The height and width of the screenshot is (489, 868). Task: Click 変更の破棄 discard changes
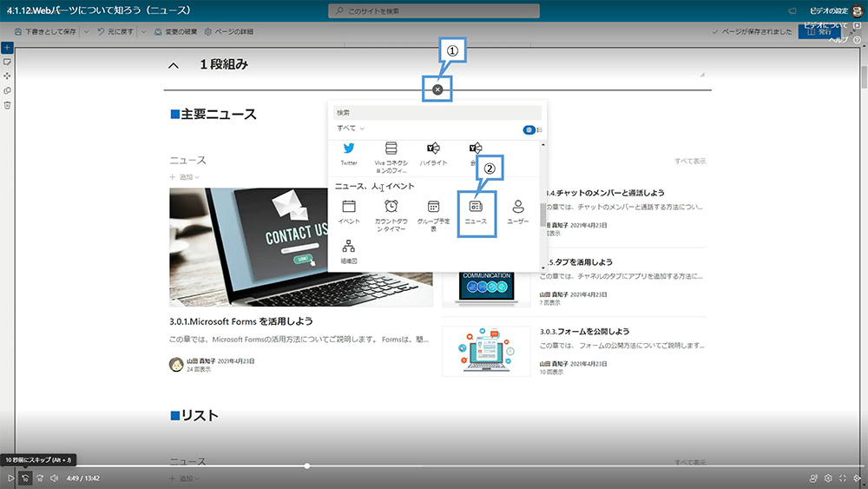(x=175, y=31)
